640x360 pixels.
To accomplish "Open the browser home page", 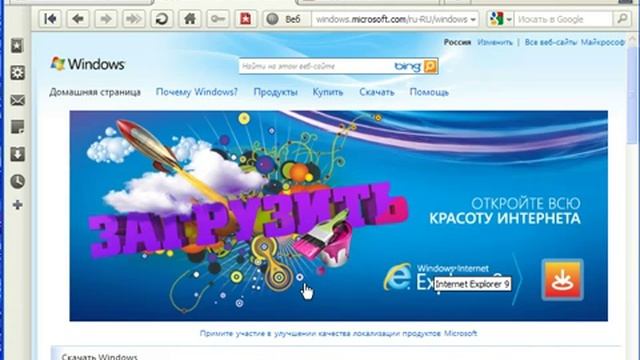I will [189, 19].
